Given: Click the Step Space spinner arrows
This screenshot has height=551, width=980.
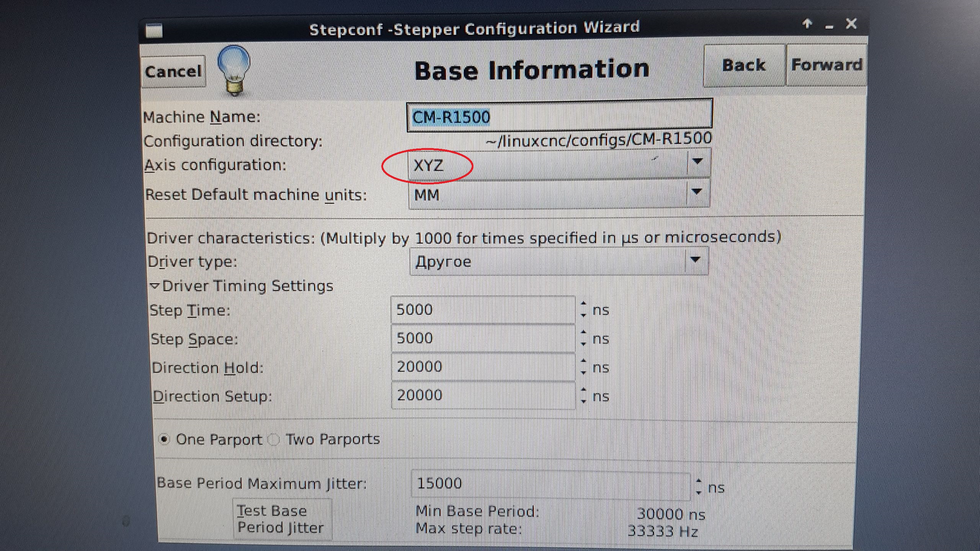Looking at the screenshot, I should pos(583,338).
